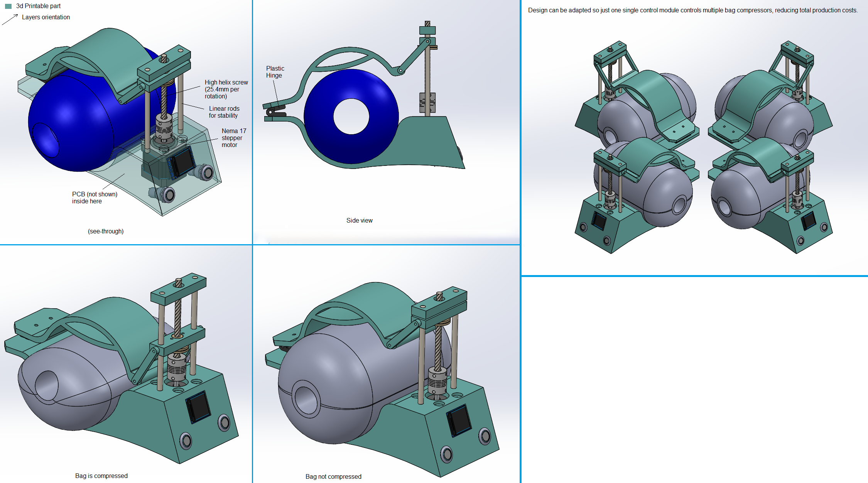Click the side view compressor drawing
Viewport: 868px width, 483px height.
coord(364,95)
